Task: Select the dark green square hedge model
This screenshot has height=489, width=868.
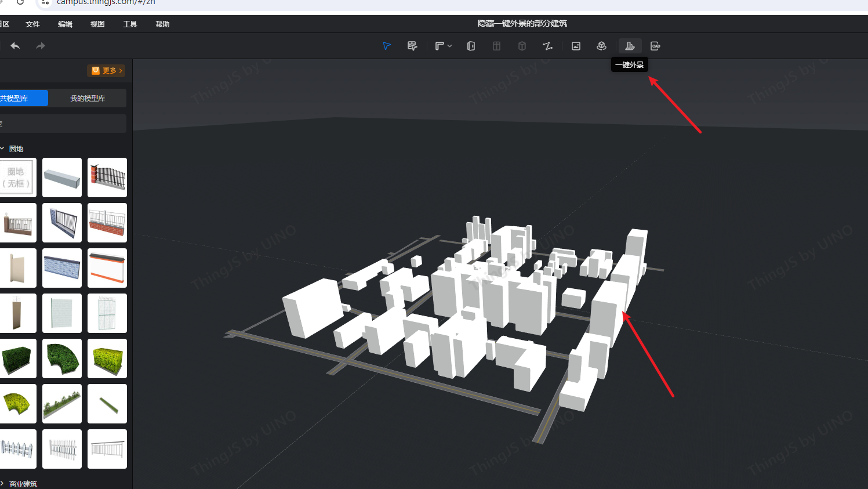Action: (17, 358)
